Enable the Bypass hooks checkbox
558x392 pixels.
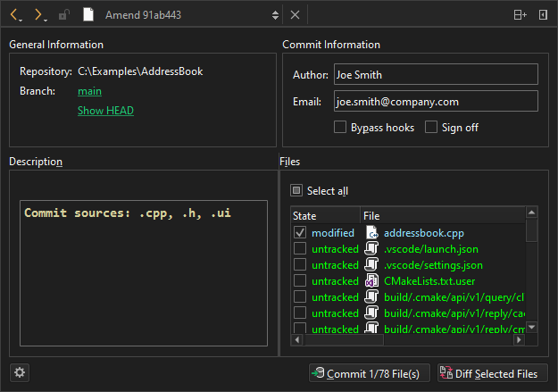pos(340,128)
